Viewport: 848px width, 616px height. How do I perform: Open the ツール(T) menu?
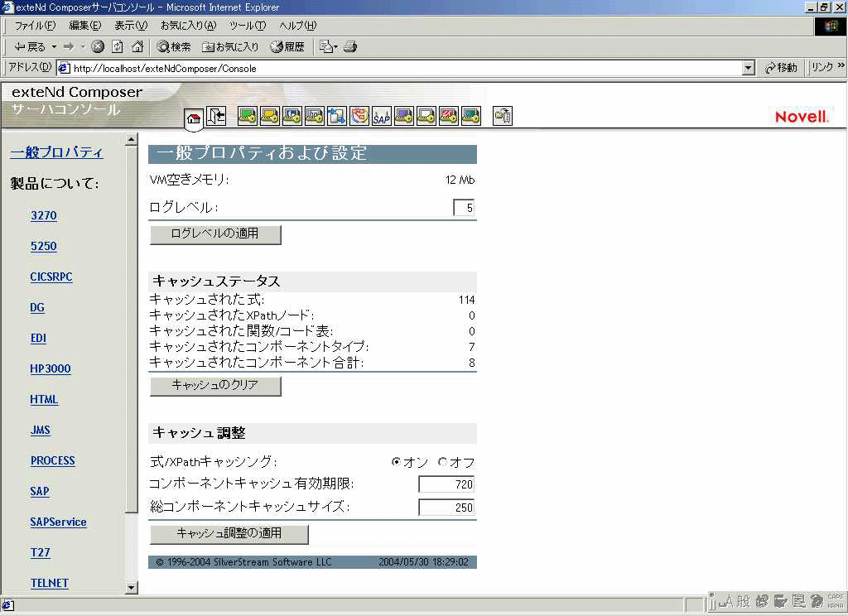tap(247, 26)
